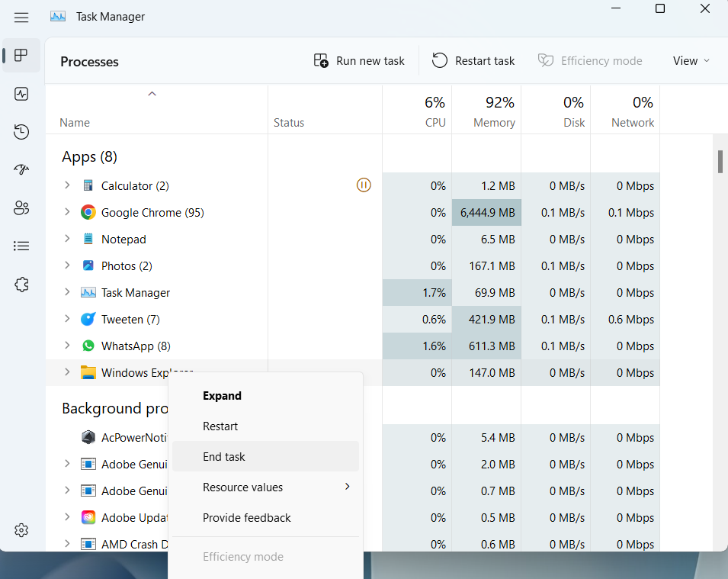Image resolution: width=728 pixels, height=579 pixels.
Task: Click Chrome's 0.1 Mbps network cell
Action: point(625,212)
